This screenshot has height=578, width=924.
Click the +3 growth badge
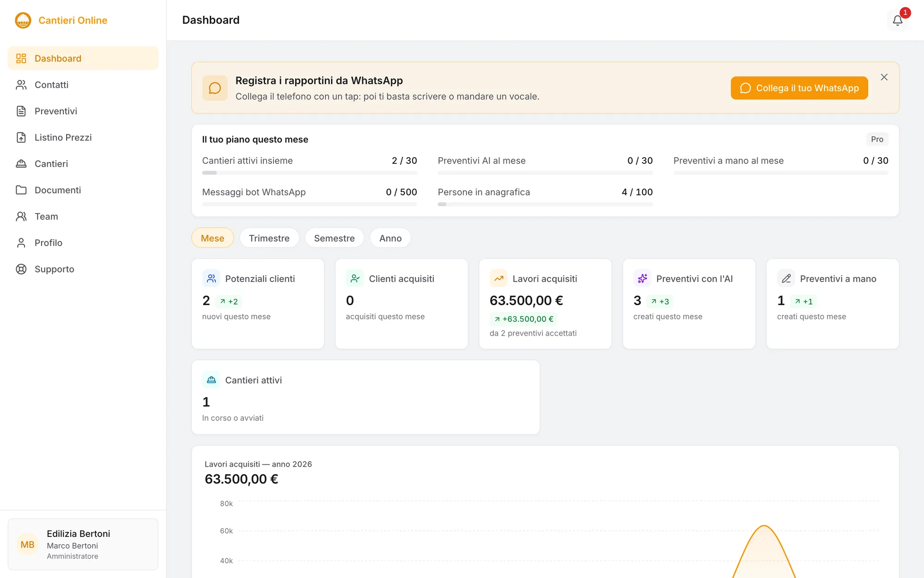pyautogui.click(x=660, y=301)
